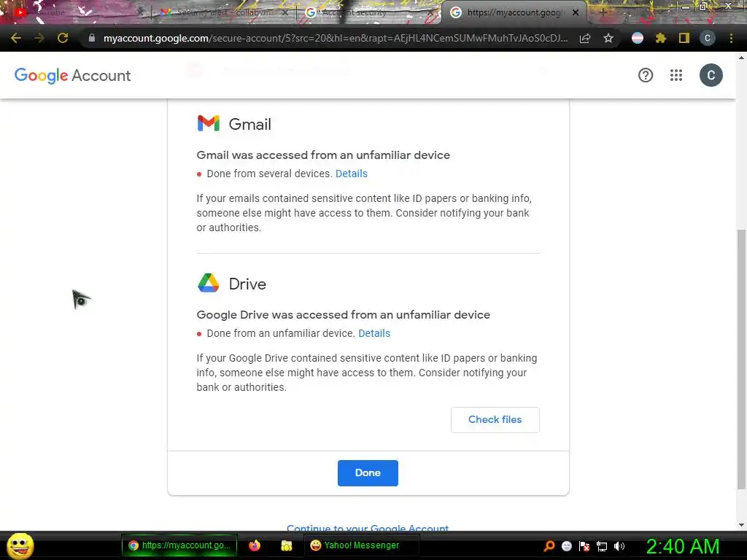The height and width of the screenshot is (560, 747).
Task: Open the Google Account profile avatar C
Action: click(711, 75)
